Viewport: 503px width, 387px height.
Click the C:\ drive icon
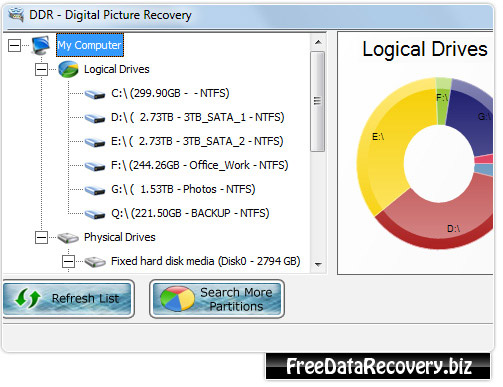pos(95,94)
